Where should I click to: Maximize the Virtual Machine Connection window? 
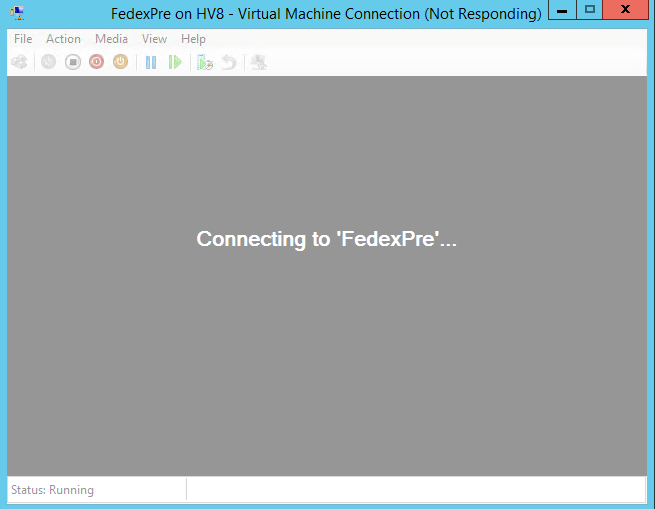589,10
